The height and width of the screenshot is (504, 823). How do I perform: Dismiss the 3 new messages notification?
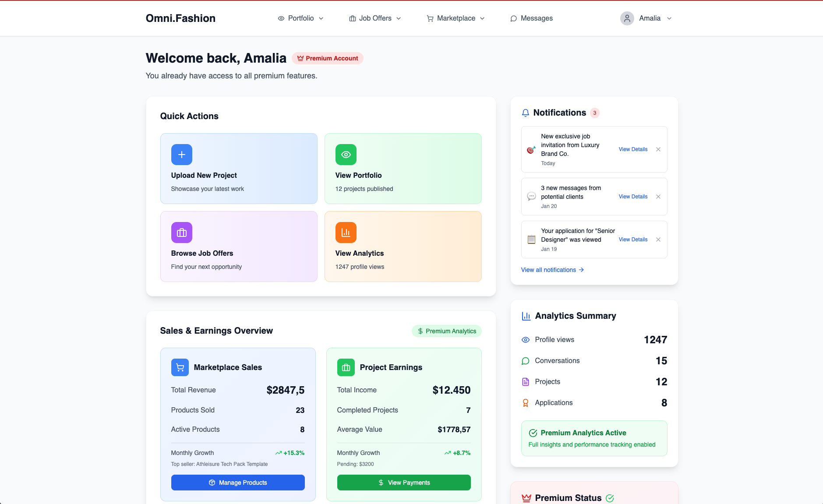point(658,197)
